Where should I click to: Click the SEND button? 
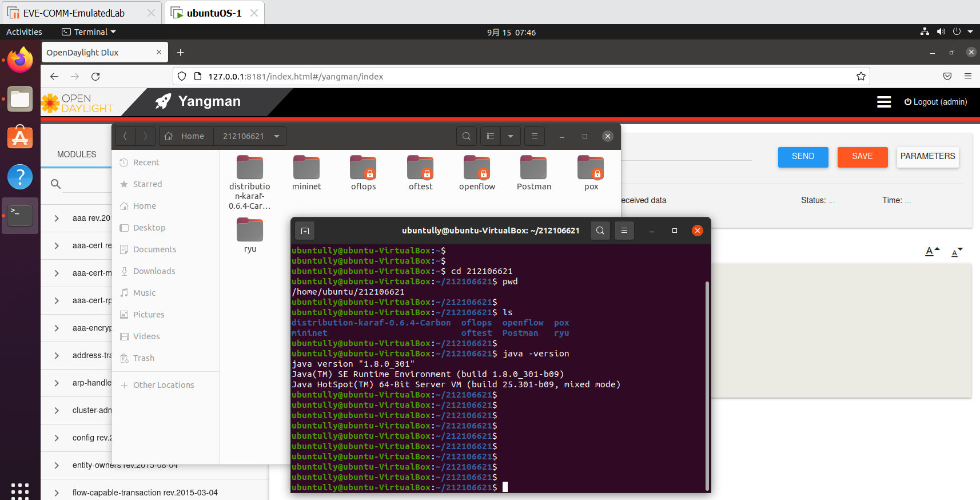[x=803, y=157]
